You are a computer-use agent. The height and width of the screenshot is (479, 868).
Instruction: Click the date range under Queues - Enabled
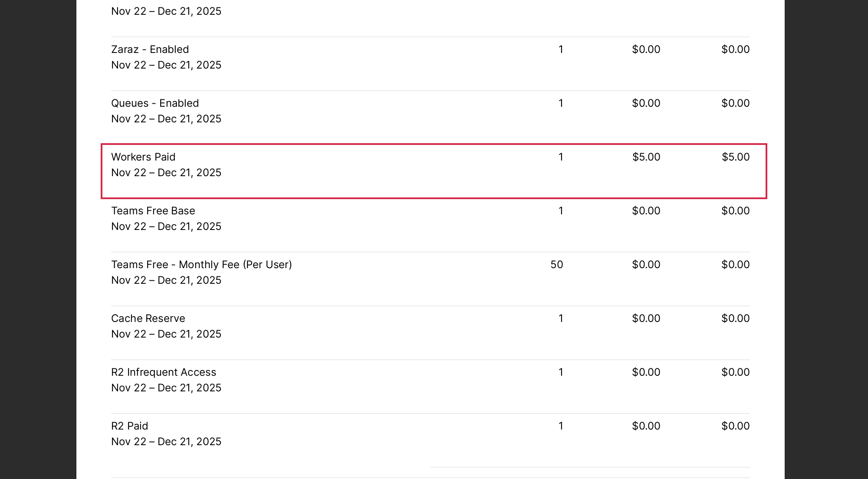pos(166,119)
